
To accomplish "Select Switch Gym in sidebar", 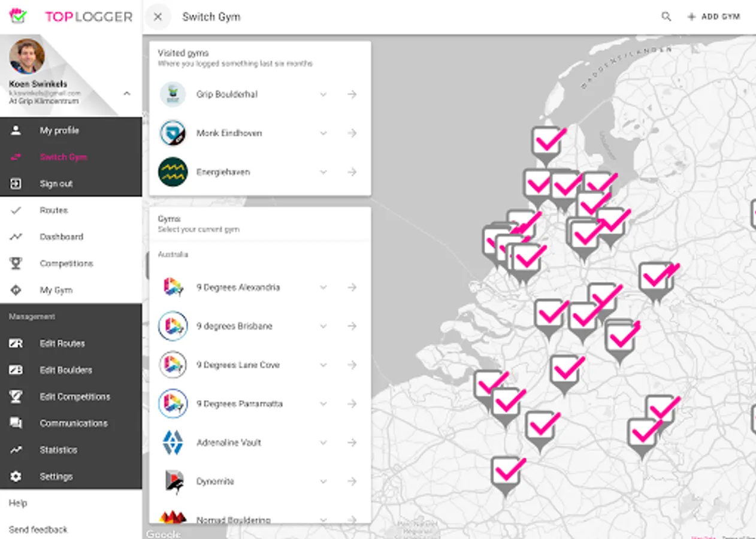I will pos(71,157).
